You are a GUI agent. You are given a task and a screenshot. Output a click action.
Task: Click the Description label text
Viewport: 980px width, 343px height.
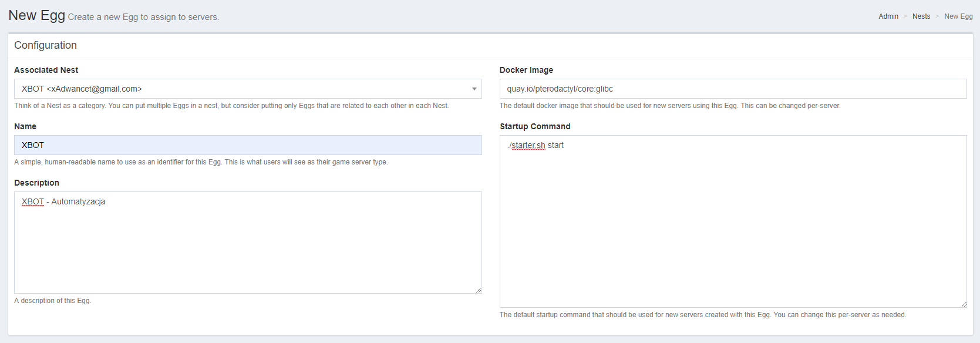36,183
